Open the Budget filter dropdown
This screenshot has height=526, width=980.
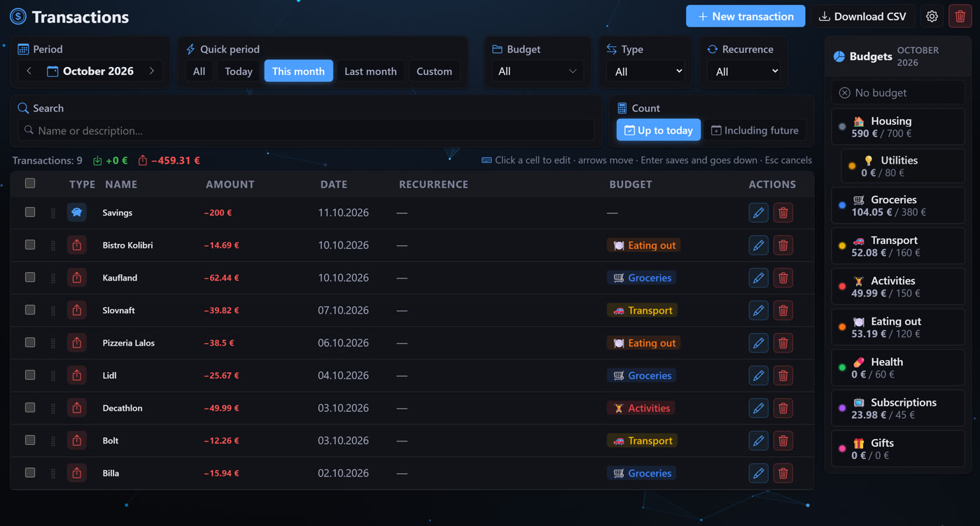click(537, 71)
